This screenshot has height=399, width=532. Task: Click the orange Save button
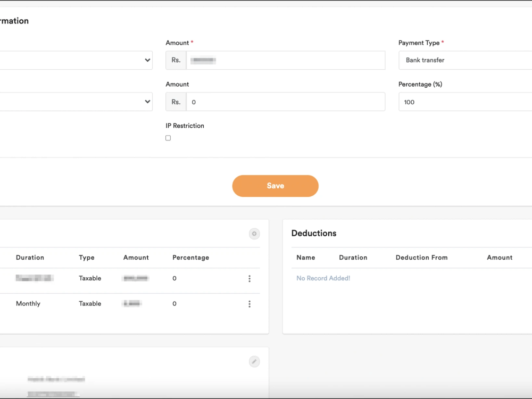[275, 186]
